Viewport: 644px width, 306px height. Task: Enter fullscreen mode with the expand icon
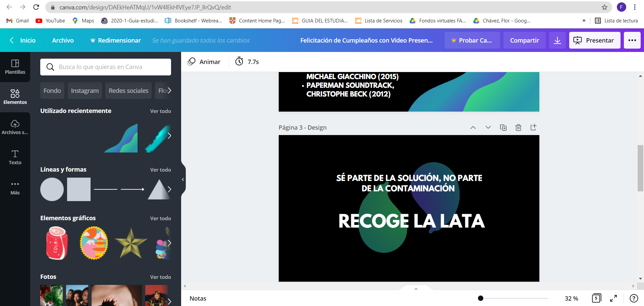pos(613,298)
